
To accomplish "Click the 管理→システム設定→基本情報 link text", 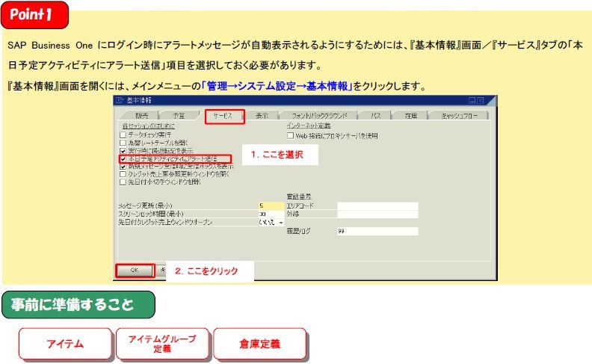I will coord(277,86).
